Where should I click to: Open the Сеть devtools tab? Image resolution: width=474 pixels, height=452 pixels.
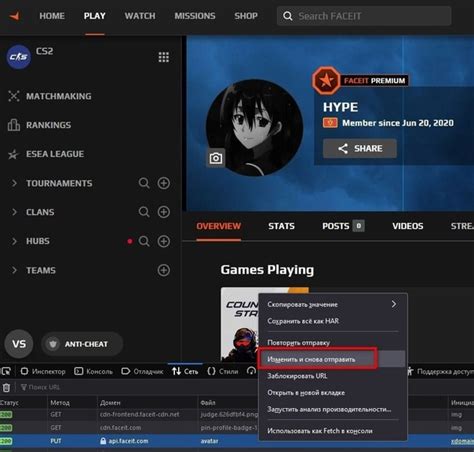pyautogui.click(x=185, y=371)
